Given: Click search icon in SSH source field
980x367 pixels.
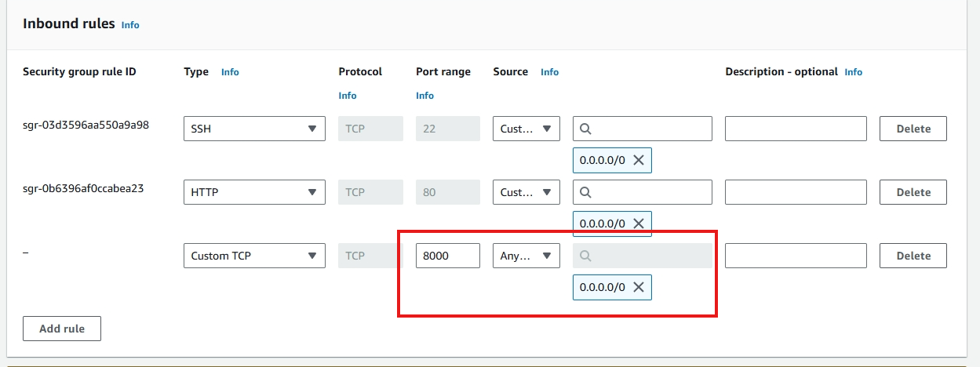Looking at the screenshot, I should [x=585, y=129].
